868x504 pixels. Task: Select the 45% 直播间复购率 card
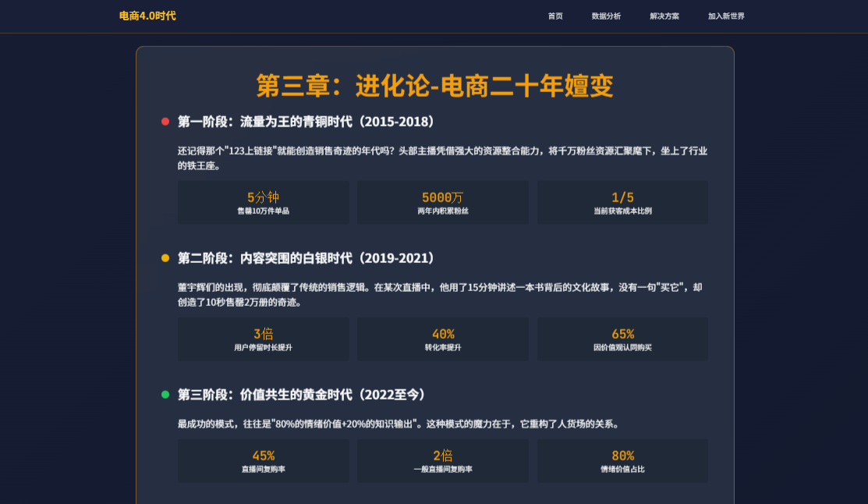(x=263, y=461)
